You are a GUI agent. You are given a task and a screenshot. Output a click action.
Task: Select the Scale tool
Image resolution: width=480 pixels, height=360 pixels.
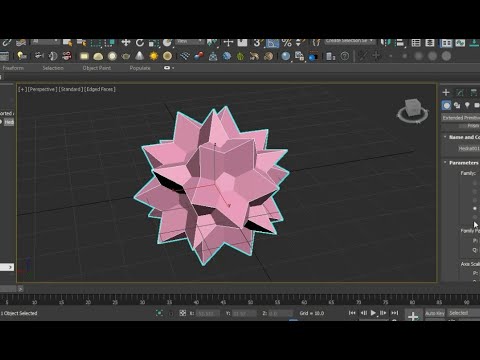[154, 43]
